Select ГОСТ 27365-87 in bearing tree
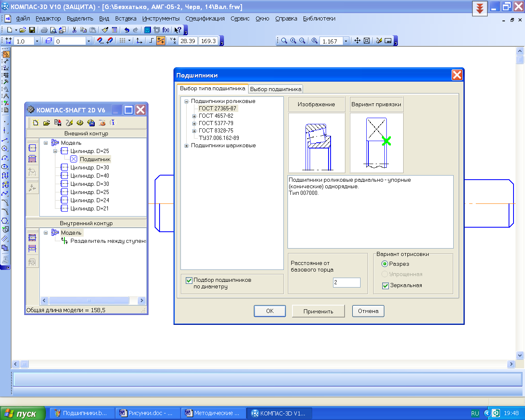The image size is (525, 420). 217,109
